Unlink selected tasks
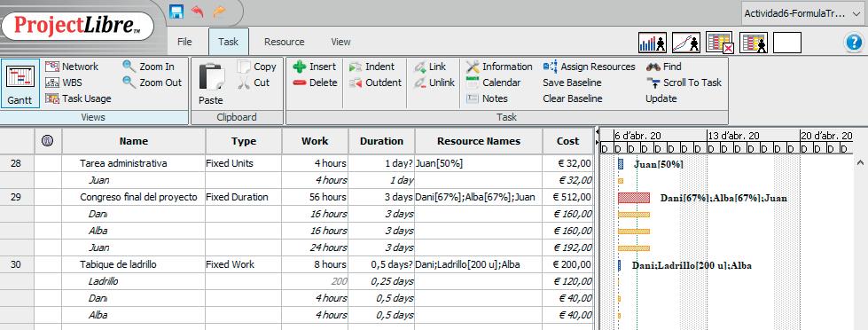The height and width of the screenshot is (330, 868). pyautogui.click(x=434, y=82)
